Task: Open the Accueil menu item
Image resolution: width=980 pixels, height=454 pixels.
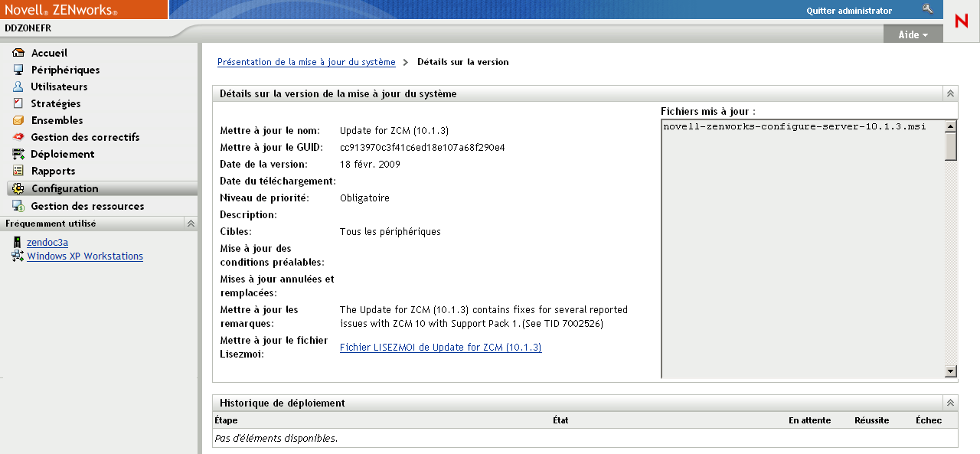Action: point(49,53)
